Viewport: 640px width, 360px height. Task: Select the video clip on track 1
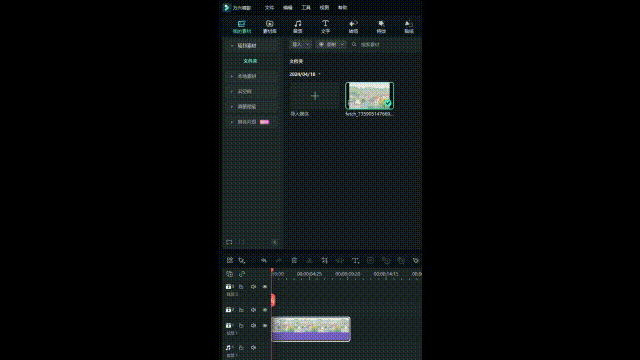point(311,329)
